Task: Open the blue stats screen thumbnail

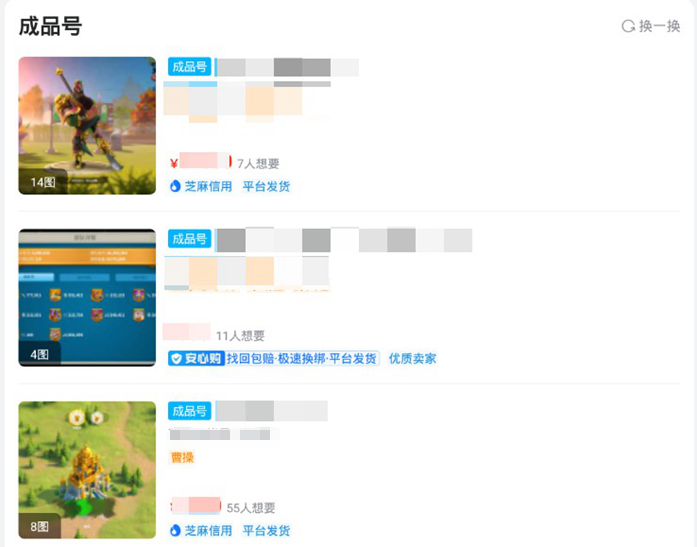Action: click(x=87, y=297)
